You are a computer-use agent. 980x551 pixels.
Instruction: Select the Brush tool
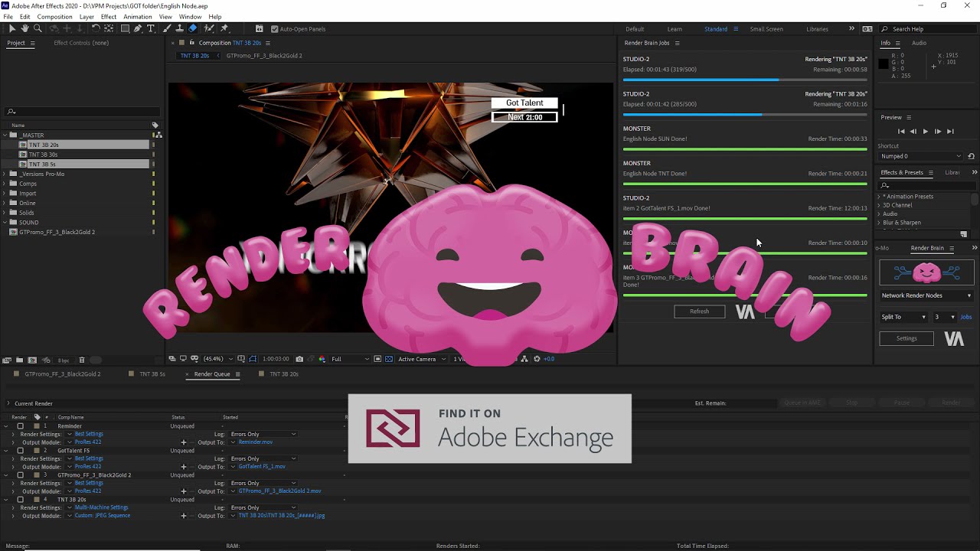167,28
